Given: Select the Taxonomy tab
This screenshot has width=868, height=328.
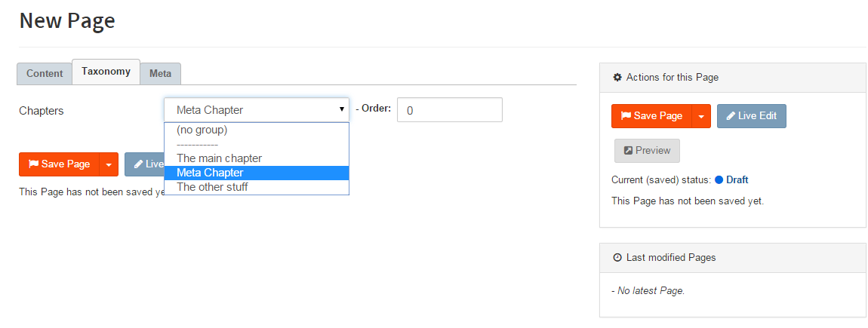Looking at the screenshot, I should (106, 72).
